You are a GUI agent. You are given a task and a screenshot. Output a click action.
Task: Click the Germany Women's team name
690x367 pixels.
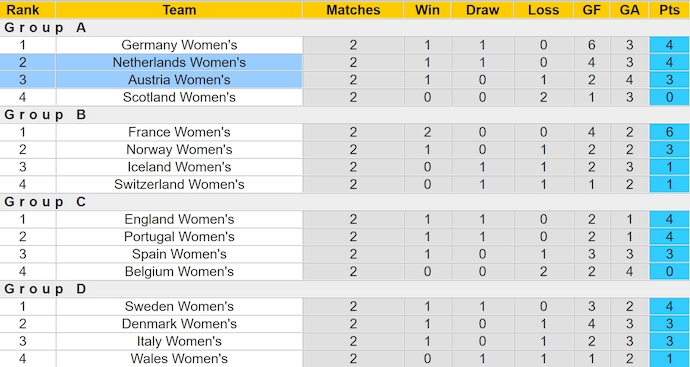[x=179, y=45]
